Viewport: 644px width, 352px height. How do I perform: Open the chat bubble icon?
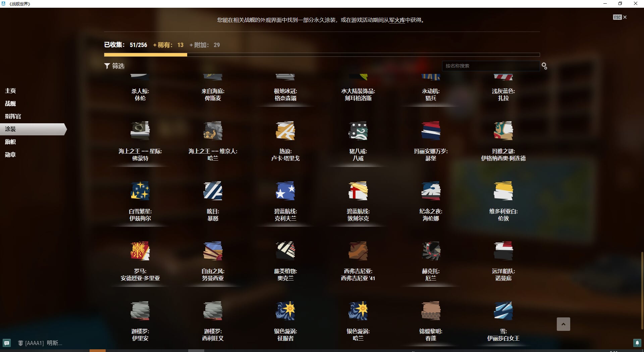[x=7, y=343]
